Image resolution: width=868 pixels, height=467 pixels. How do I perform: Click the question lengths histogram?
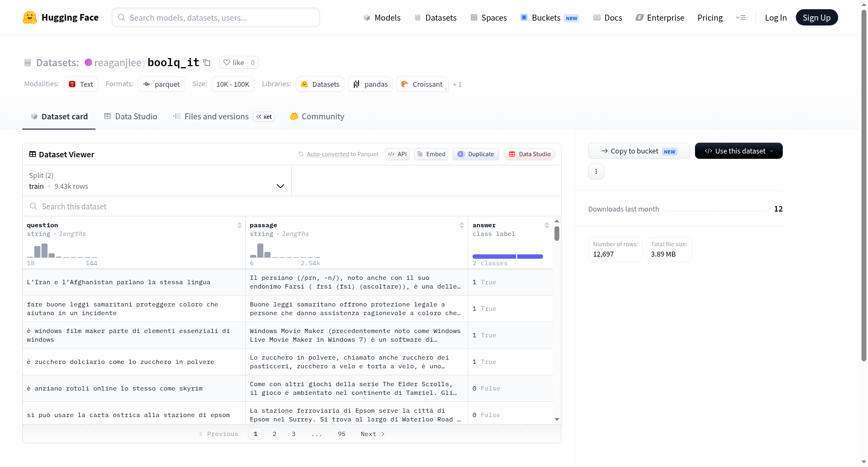point(62,251)
